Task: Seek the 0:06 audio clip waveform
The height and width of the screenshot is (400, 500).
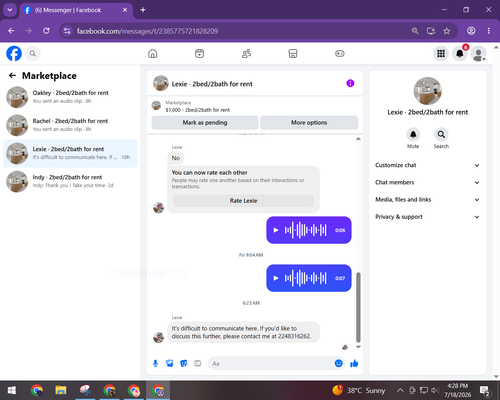Action: 305,230
